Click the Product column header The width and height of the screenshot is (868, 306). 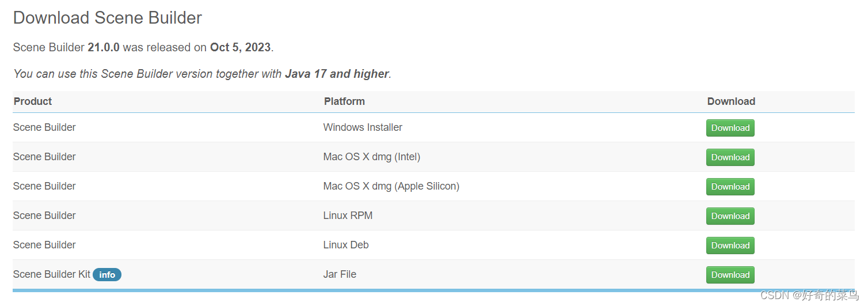click(33, 101)
